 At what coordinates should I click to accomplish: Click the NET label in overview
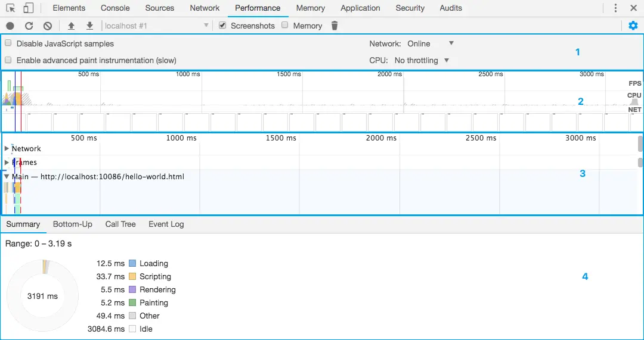pos(634,110)
